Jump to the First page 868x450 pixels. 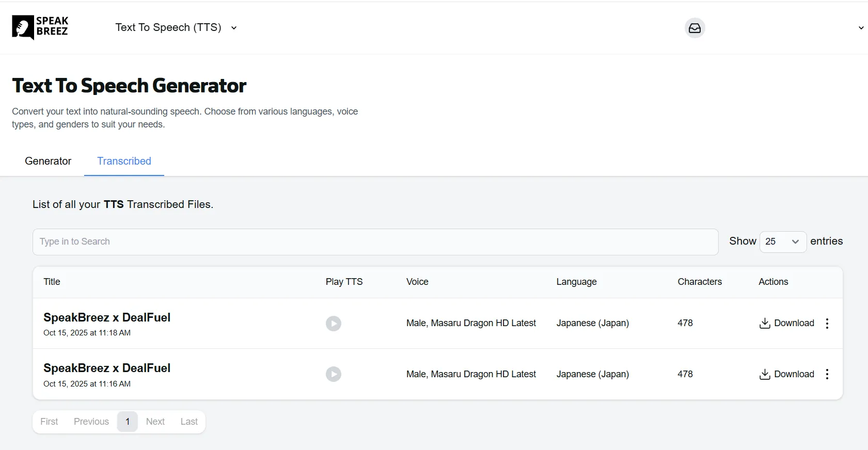pos(49,422)
